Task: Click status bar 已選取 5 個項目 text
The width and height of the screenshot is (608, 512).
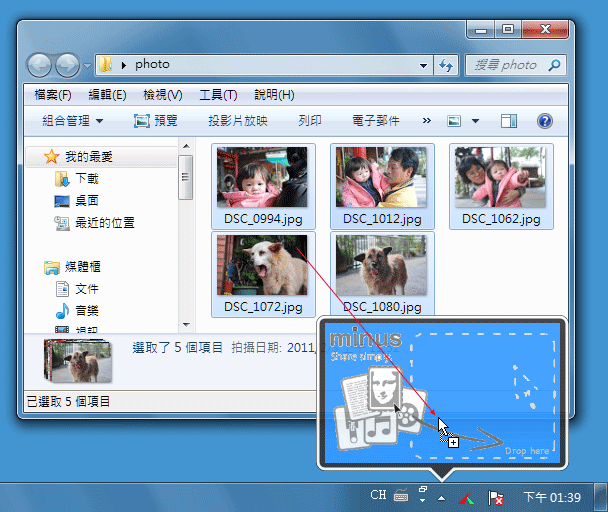Action: [68, 401]
